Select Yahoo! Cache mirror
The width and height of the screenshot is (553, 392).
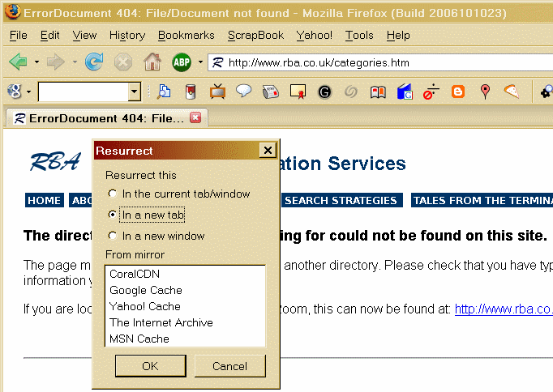click(185, 306)
